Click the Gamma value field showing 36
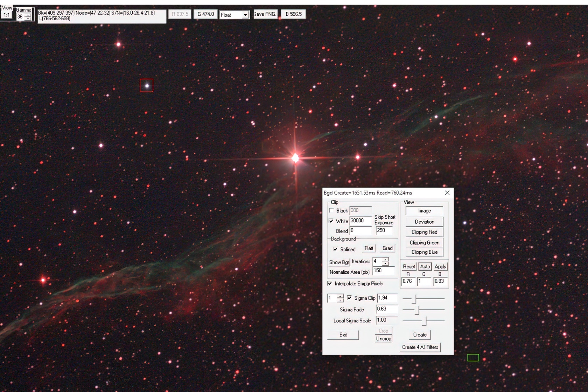The height and width of the screenshot is (392, 588). pyautogui.click(x=20, y=16)
